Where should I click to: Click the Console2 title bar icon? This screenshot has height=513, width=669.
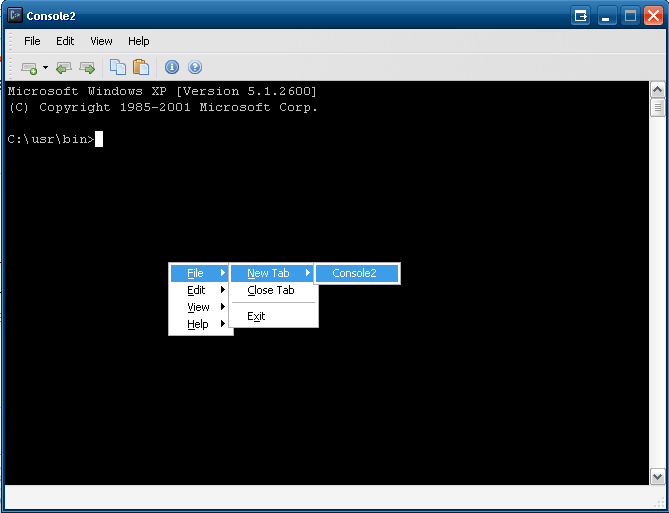tap(15, 15)
